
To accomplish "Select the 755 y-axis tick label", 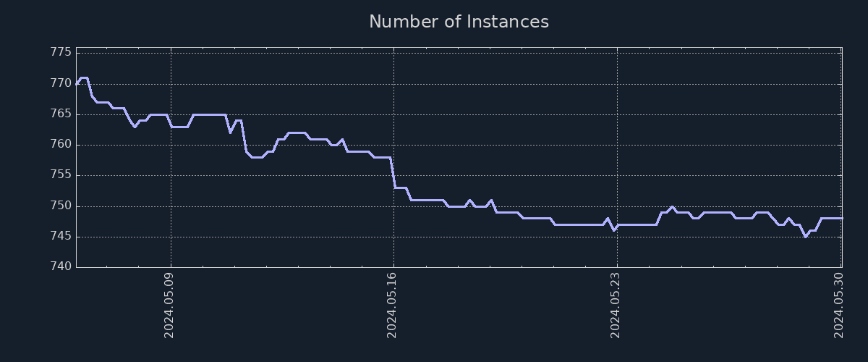I will point(61,175).
